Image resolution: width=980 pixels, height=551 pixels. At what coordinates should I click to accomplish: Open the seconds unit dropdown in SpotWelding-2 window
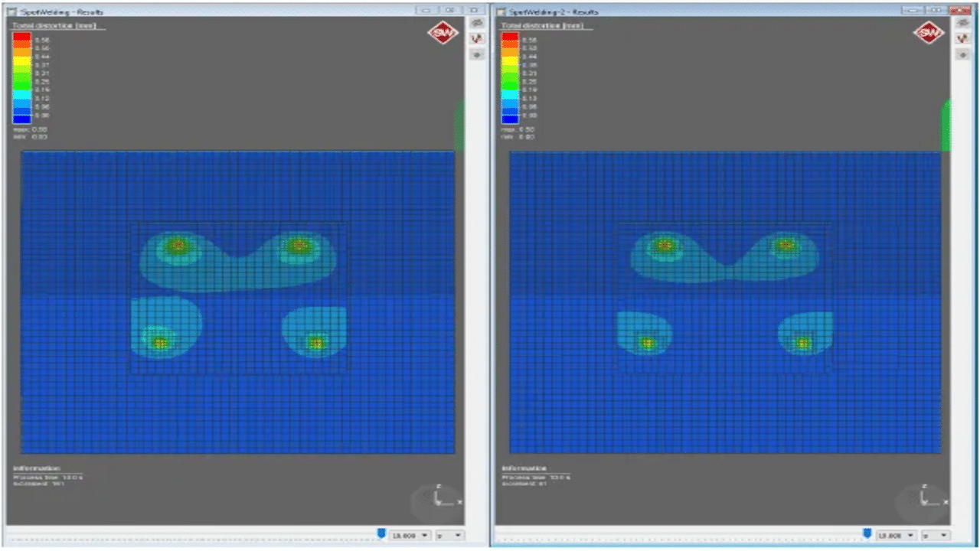tap(935, 535)
